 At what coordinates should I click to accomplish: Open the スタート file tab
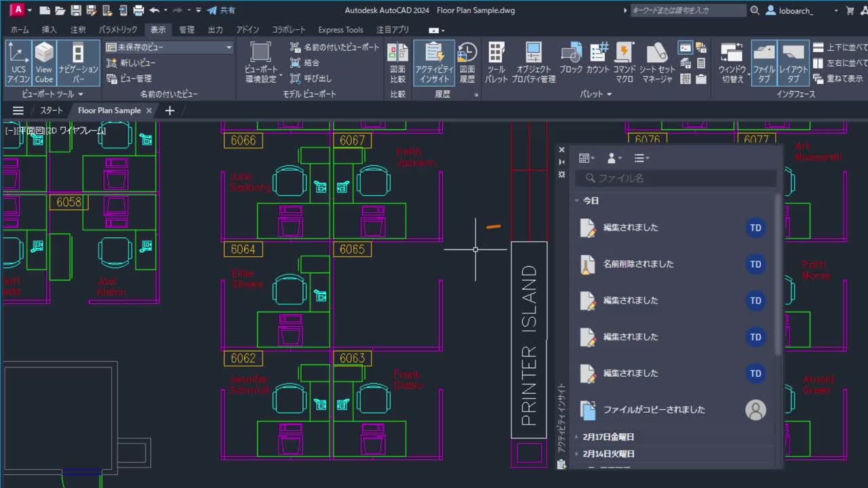tap(51, 110)
